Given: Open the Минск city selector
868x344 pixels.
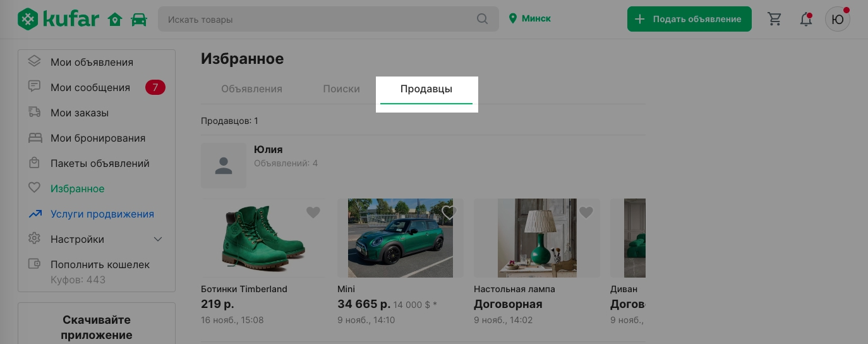Looking at the screenshot, I should click(529, 19).
